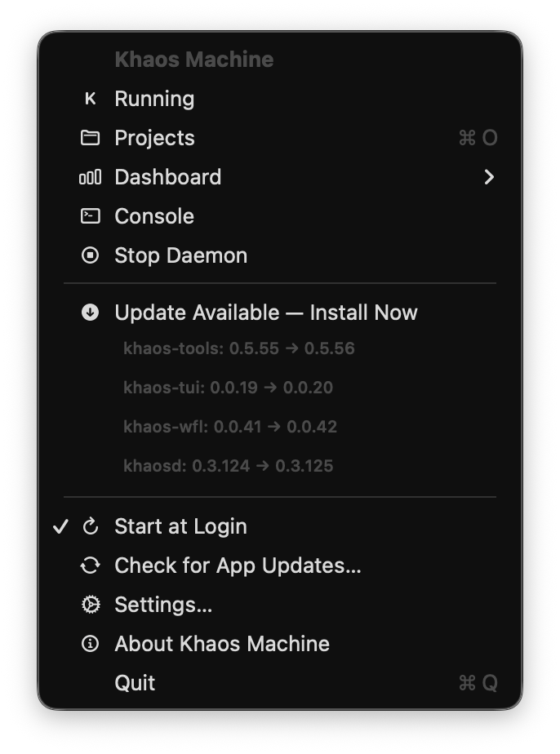
Task: Click the download icon next to Update Available
Action: [90, 312]
